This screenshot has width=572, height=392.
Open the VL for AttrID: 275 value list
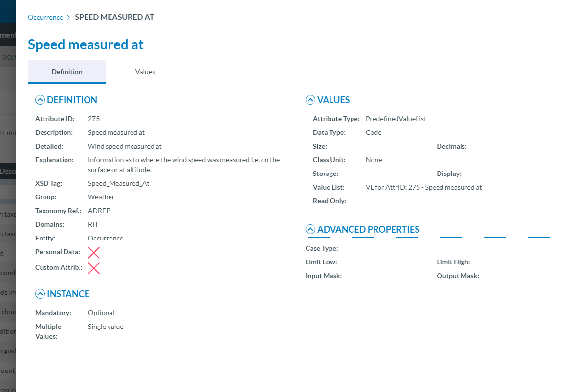(423, 187)
